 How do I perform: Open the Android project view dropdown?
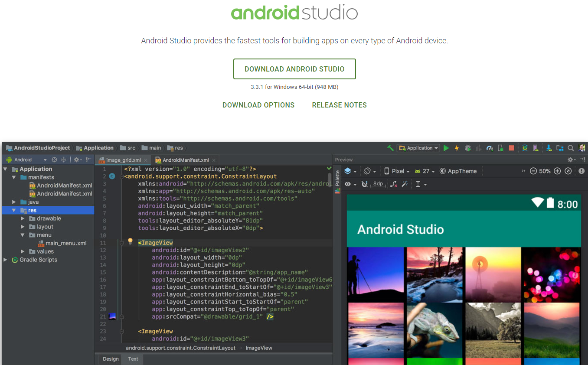point(26,160)
